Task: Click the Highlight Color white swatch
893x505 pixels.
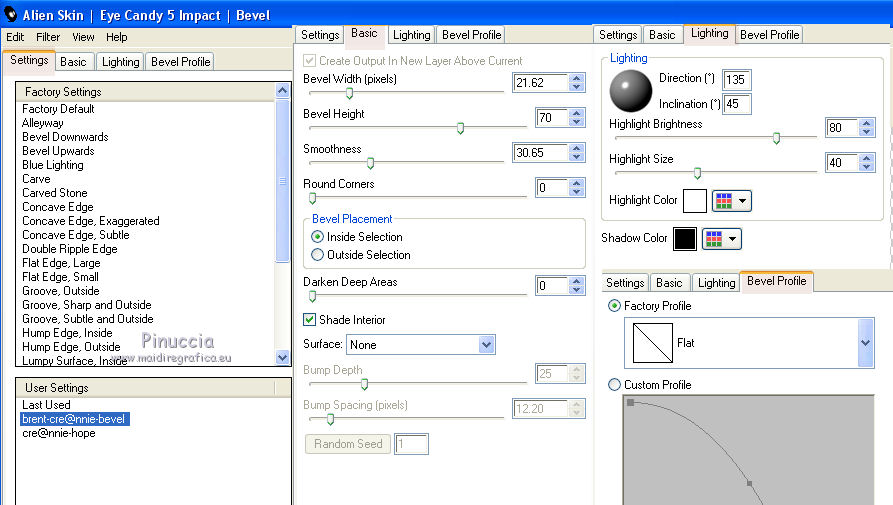Action: tap(695, 200)
